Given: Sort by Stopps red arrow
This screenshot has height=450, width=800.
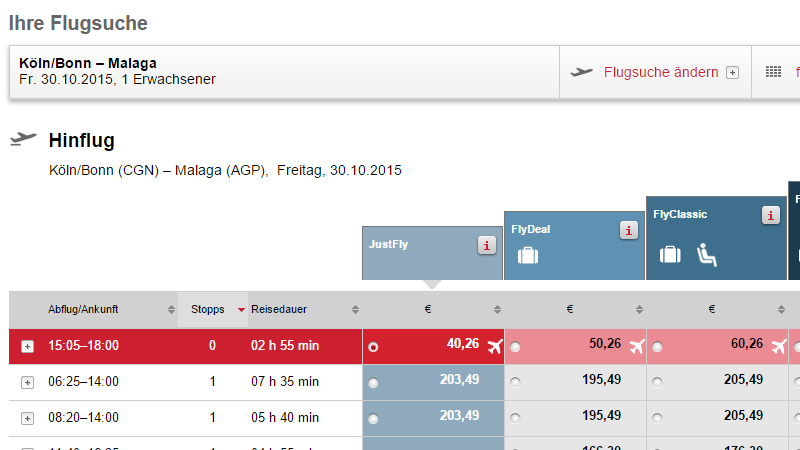Looking at the screenshot, I should coord(241,310).
